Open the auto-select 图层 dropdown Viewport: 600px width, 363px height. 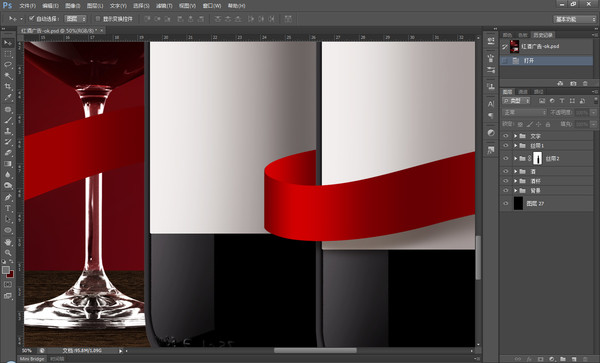[75, 18]
